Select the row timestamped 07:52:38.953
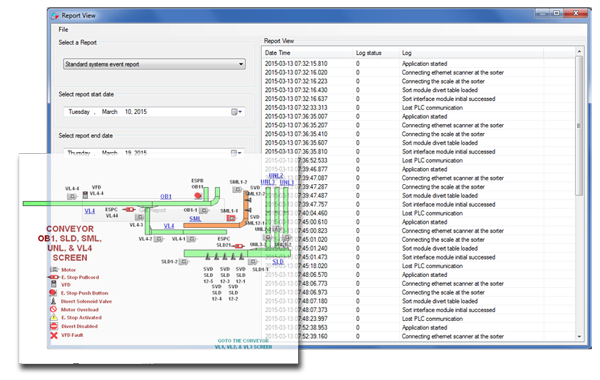 (419, 328)
